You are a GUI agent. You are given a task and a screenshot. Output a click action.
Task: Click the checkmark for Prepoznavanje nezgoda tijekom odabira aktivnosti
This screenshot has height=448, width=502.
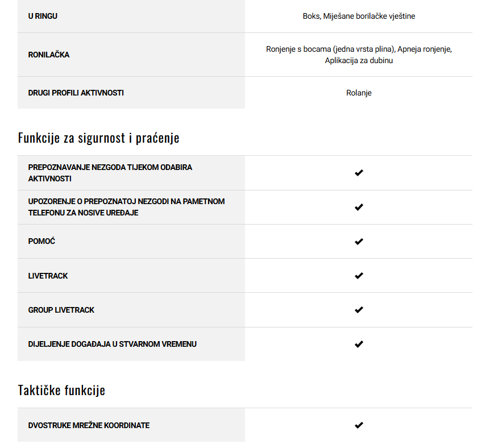[359, 173]
